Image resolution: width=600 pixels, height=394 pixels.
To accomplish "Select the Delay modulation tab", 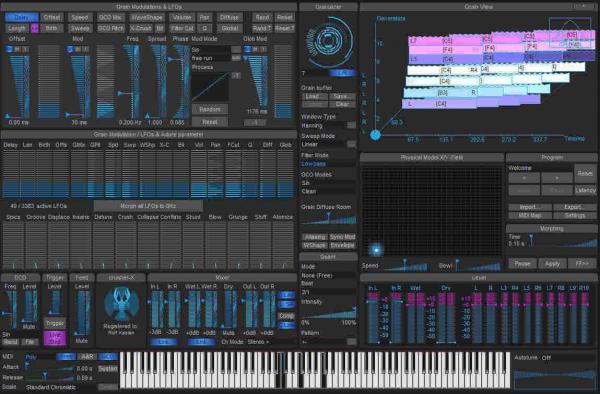I will (21, 17).
